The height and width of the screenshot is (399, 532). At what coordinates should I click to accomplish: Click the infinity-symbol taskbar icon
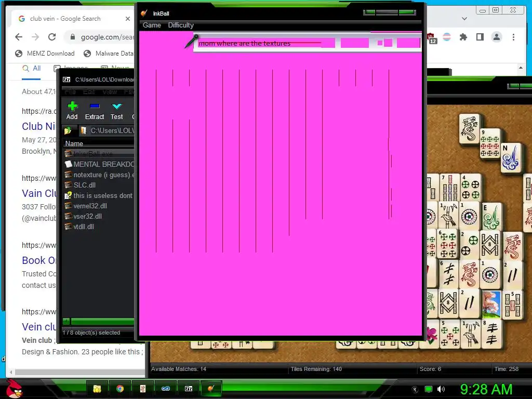166,389
